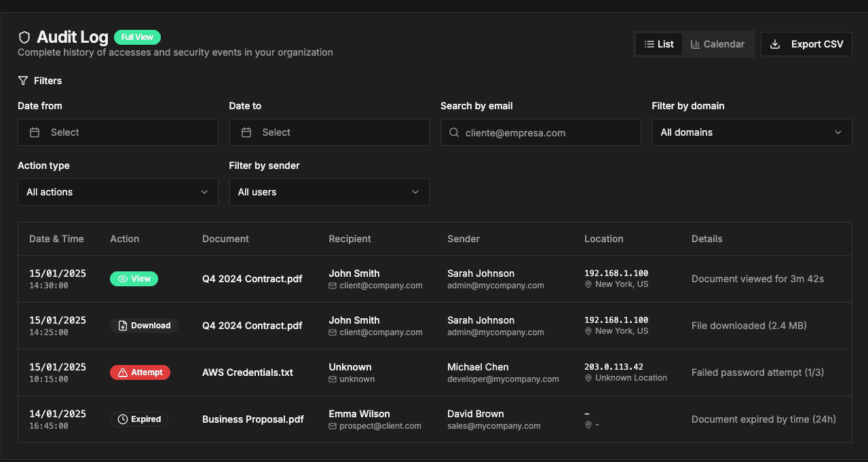The width and height of the screenshot is (868, 462).
Task: Click the funnel Filters icon
Action: (23, 81)
